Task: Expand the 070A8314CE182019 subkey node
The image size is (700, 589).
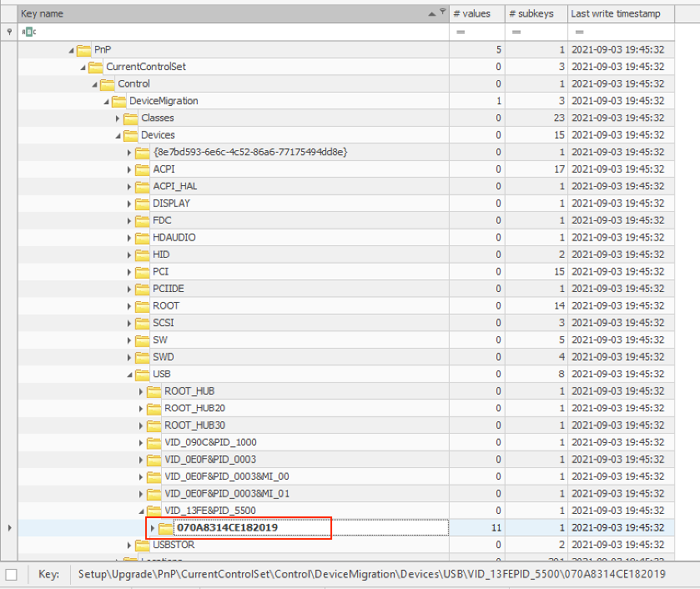Action: click(x=152, y=528)
